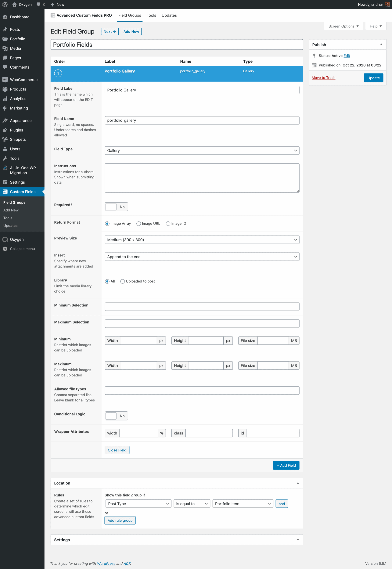Open the is equal to operator dropdown
The image size is (392, 569).
[192, 504]
